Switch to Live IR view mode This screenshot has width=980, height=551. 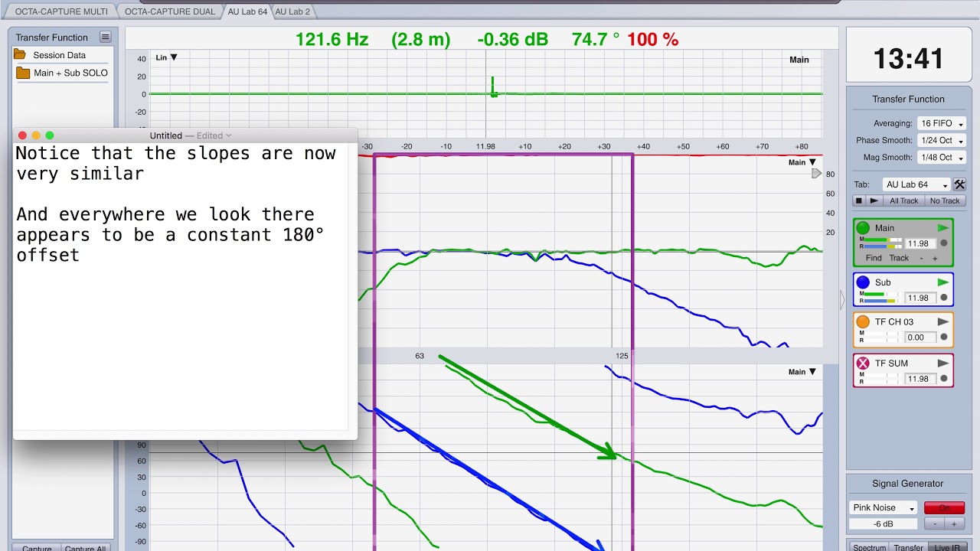[946, 547]
